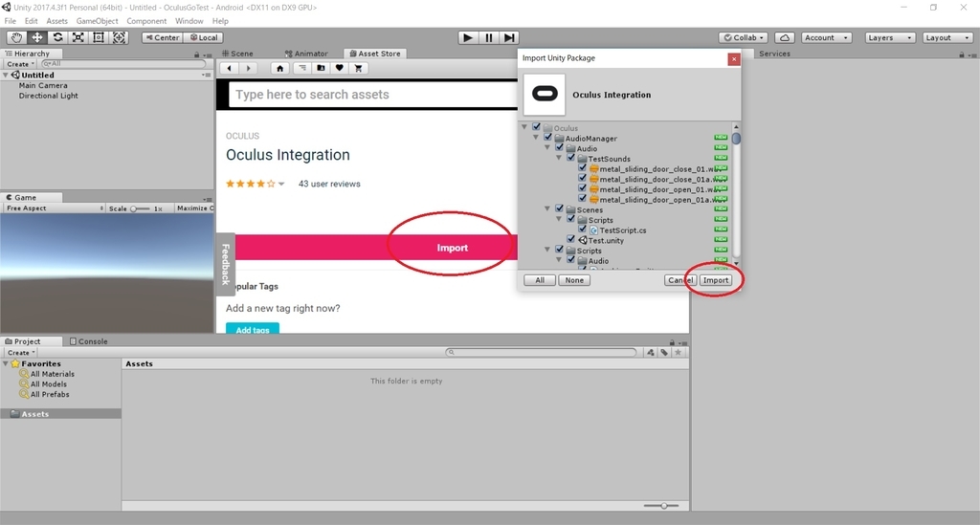The width and height of the screenshot is (980, 525).
Task: Collapse the Favorites group in Project
Action: (x=6, y=363)
